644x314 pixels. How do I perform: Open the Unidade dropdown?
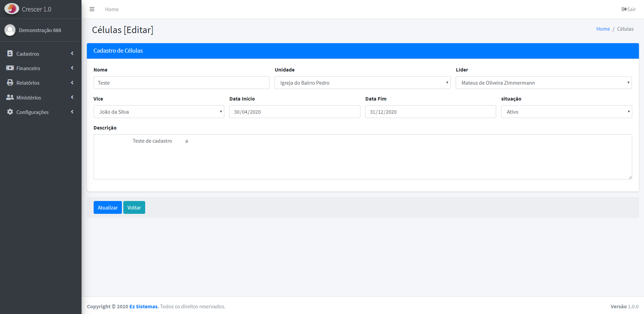coord(362,83)
